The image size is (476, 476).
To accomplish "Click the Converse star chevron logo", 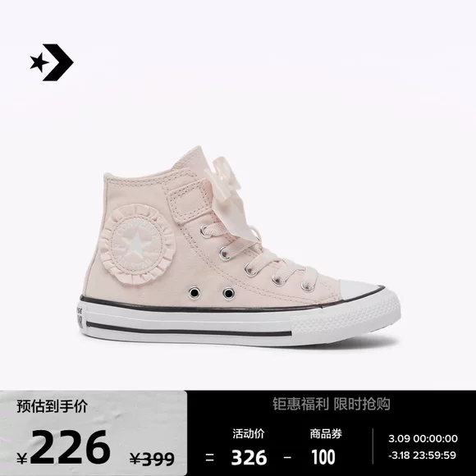I will click(x=52, y=62).
